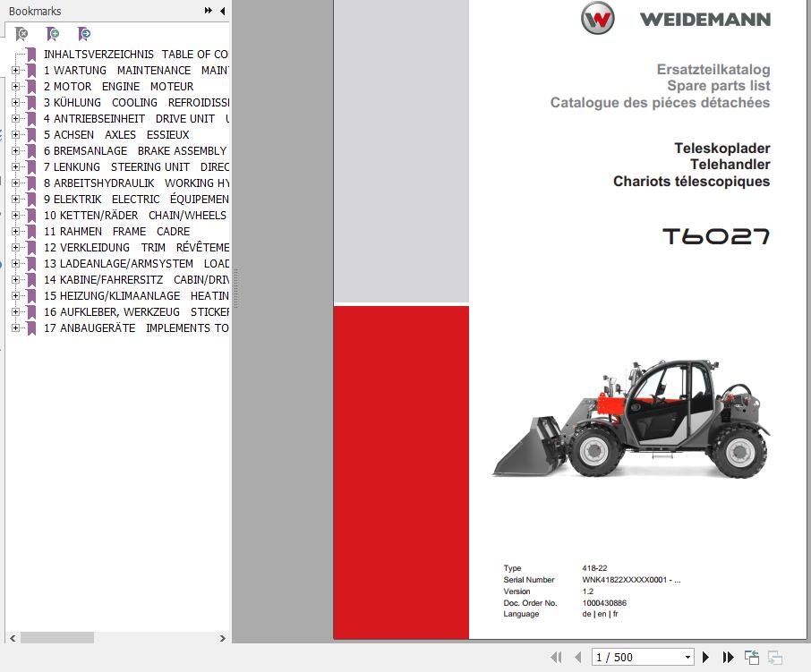The image size is (811, 672).
Task: Open bookmark 12 VERKLEIDUNG TRIM
Action: (137, 248)
